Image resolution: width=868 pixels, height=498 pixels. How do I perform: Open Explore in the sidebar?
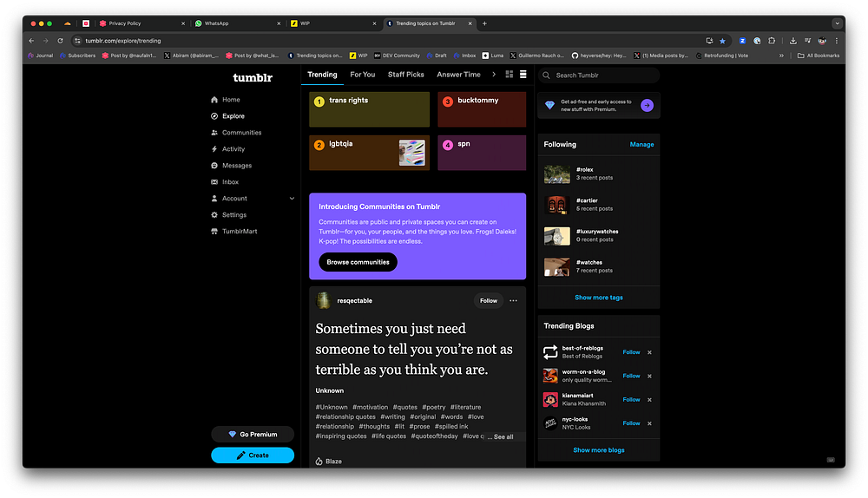tap(227, 116)
